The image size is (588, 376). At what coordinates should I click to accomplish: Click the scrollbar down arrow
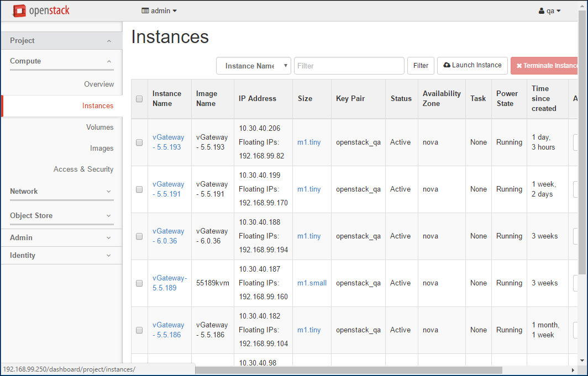point(582,361)
